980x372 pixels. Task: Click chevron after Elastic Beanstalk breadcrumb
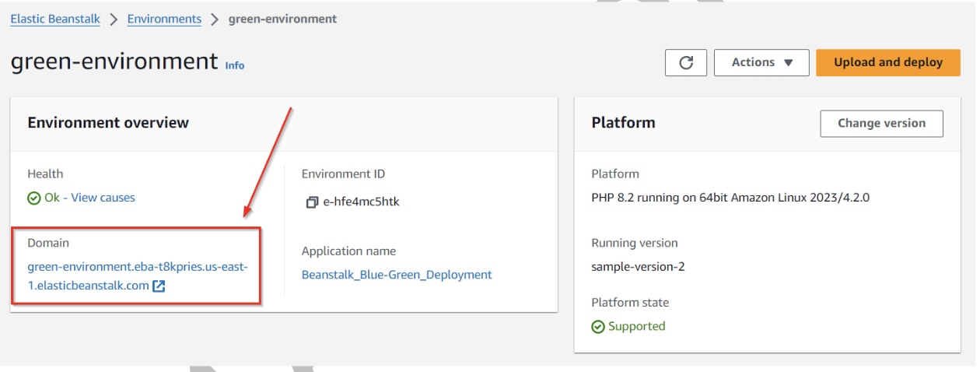point(114,19)
